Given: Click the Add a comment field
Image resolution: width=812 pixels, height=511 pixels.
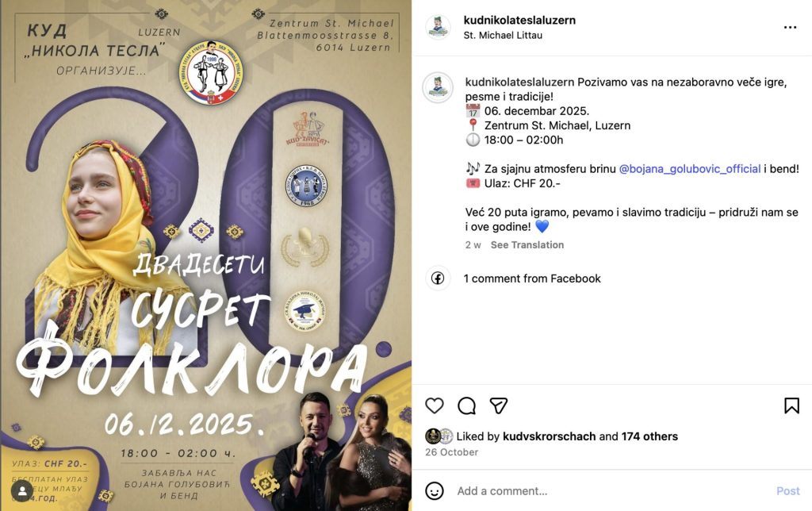Looking at the screenshot, I should 611,491.
